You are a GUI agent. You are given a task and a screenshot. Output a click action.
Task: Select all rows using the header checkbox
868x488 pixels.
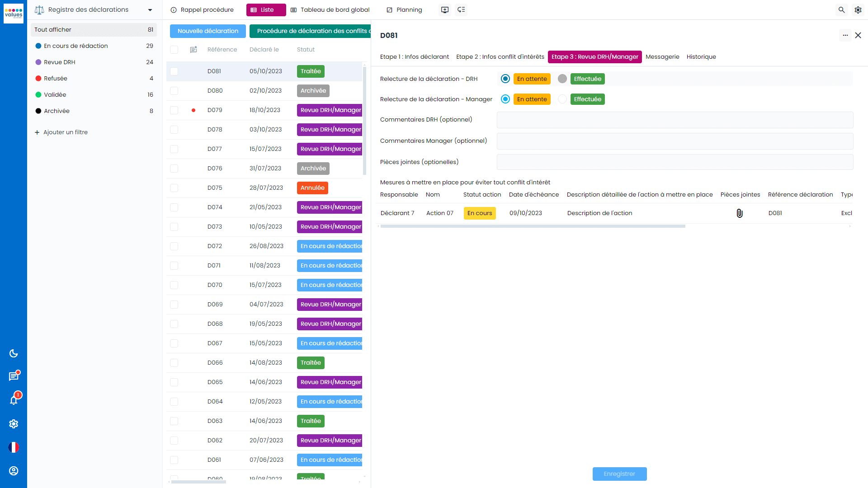click(x=174, y=50)
